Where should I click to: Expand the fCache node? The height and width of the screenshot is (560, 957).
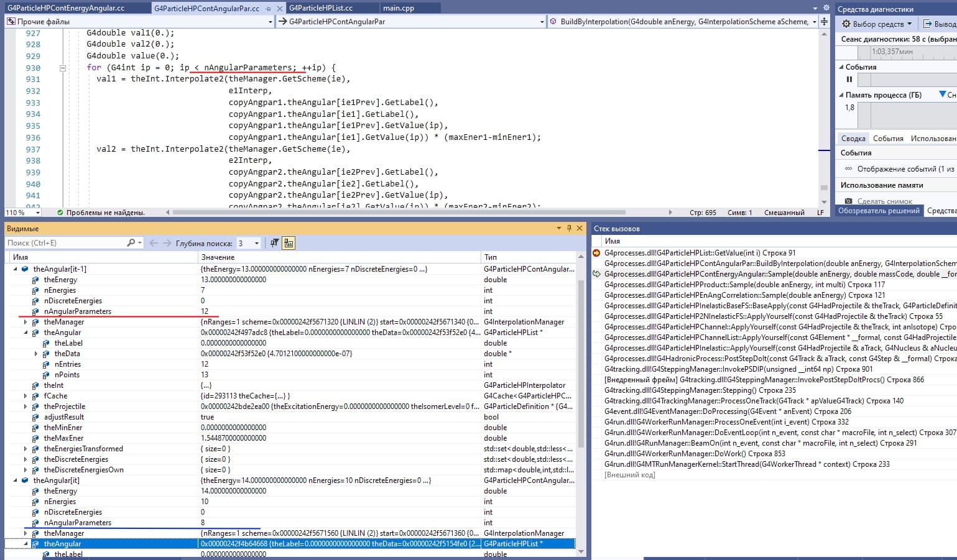click(x=25, y=396)
